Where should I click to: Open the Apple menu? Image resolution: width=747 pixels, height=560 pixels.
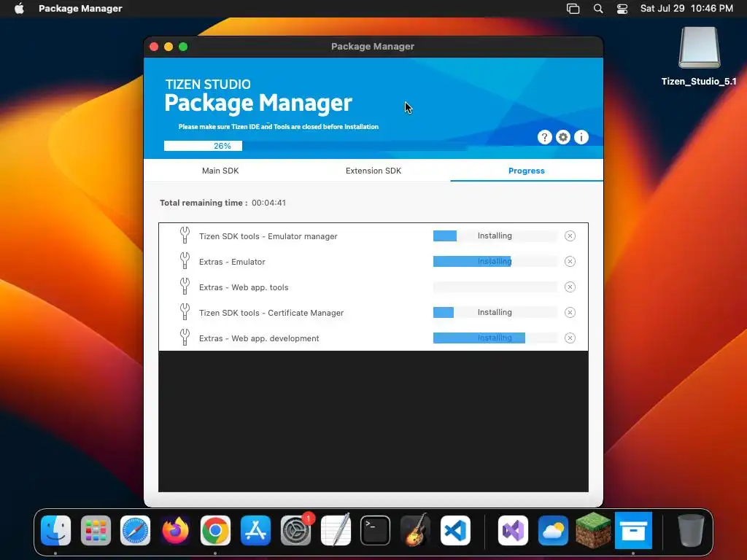(19, 8)
